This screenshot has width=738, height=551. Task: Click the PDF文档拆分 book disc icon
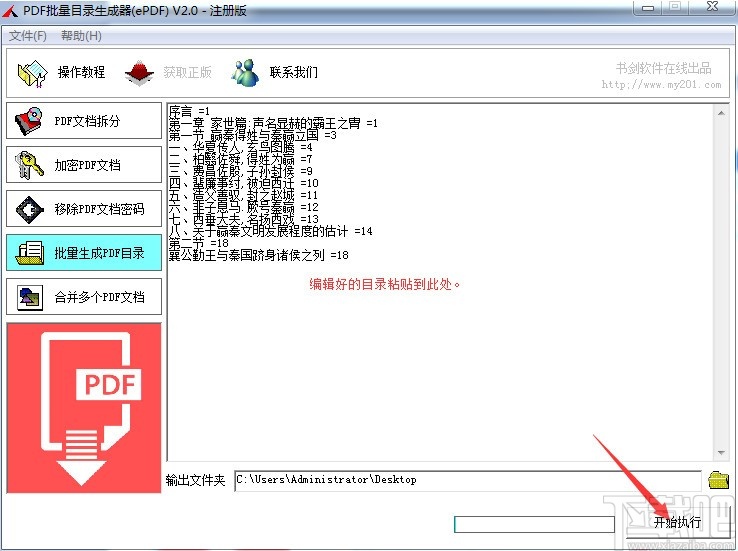click(29, 121)
